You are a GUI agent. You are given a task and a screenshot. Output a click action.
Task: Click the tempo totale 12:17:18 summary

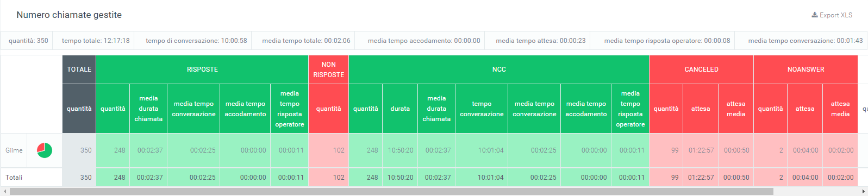pos(96,41)
